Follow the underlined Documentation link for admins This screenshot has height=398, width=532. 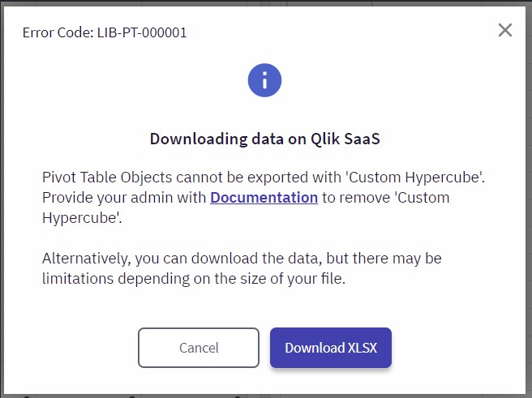click(x=264, y=197)
